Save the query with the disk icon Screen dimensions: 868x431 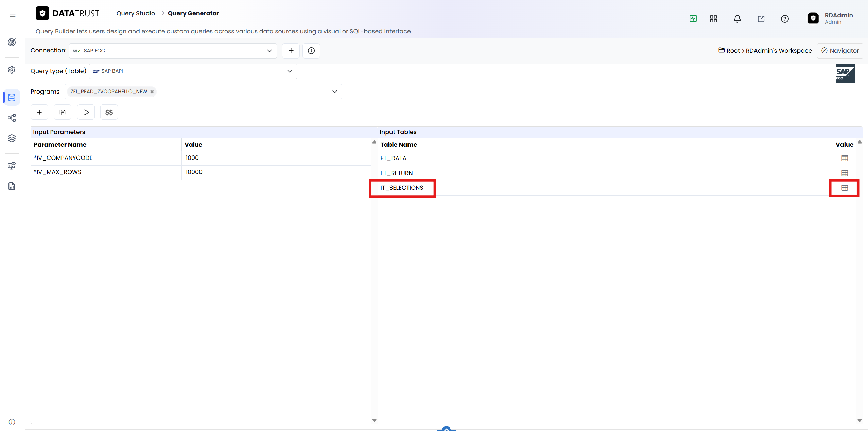coord(63,112)
